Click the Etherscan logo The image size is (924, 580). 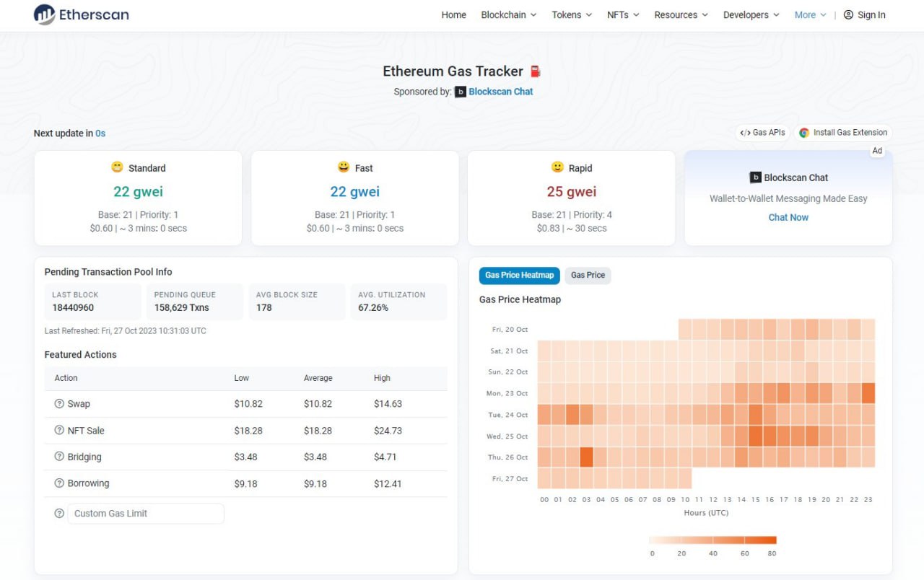pos(82,14)
